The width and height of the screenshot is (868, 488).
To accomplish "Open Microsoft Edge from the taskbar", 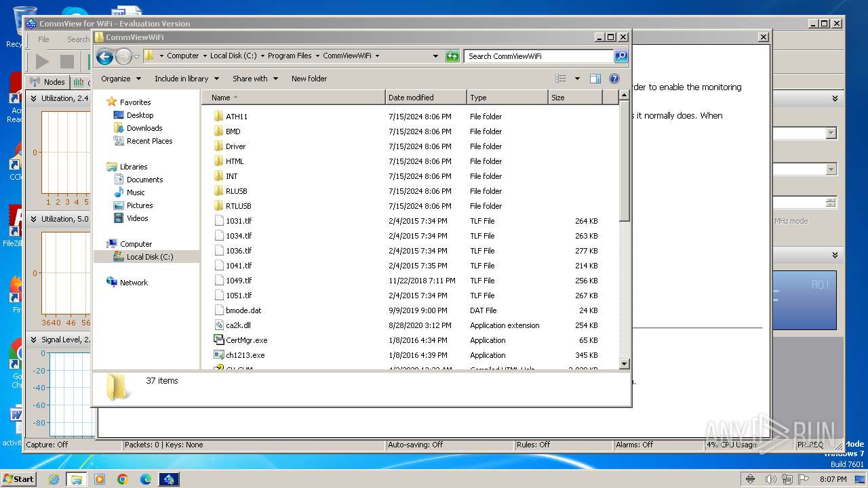I will (x=145, y=479).
